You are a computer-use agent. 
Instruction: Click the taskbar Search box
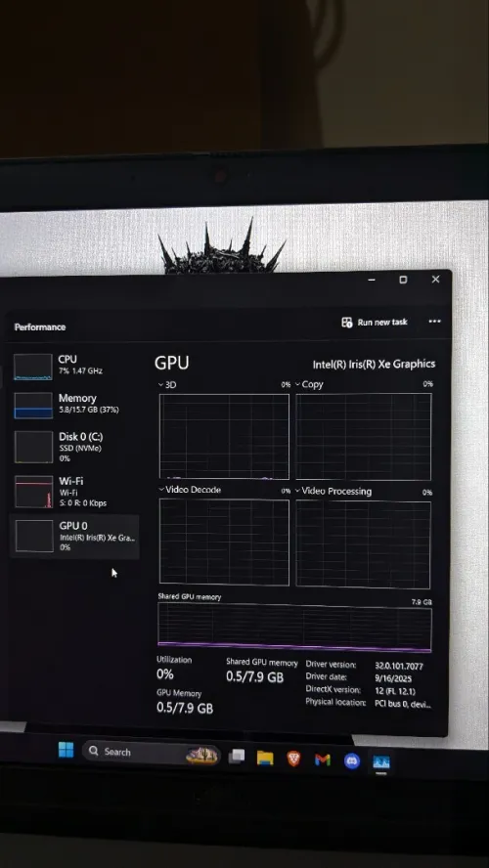[x=152, y=753]
